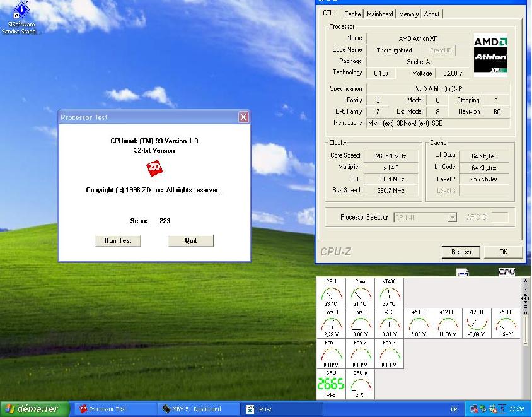Click the FR language indicator
The height and width of the screenshot is (417, 532).
click(454, 409)
